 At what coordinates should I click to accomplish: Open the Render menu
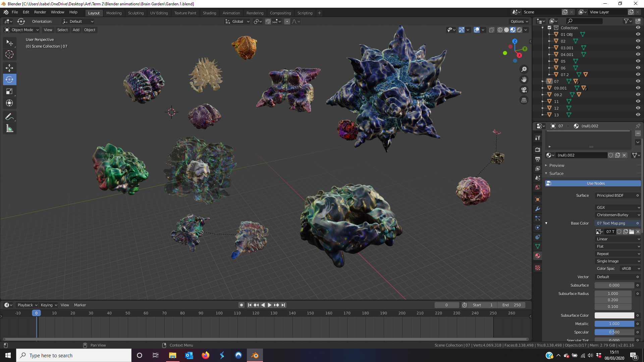[x=40, y=12]
